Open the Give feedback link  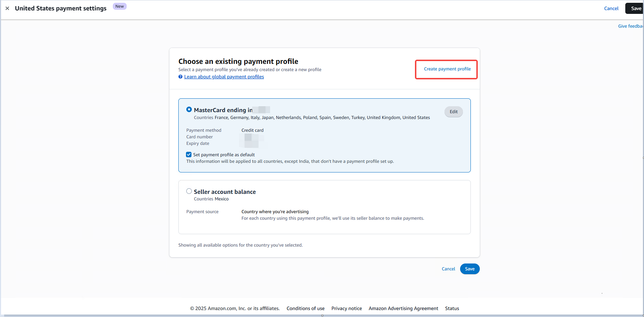click(630, 26)
